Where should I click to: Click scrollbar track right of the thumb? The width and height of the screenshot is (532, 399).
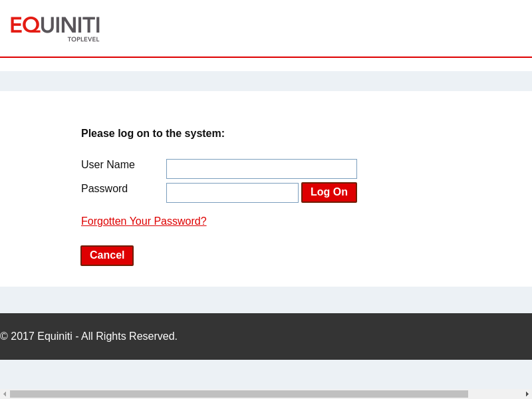click(x=495, y=394)
